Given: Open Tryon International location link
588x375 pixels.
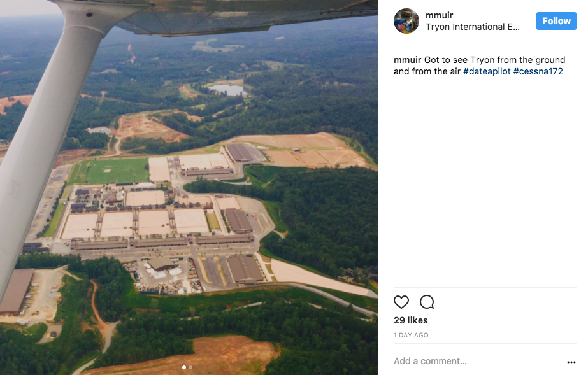Looking at the screenshot, I should click(x=473, y=27).
